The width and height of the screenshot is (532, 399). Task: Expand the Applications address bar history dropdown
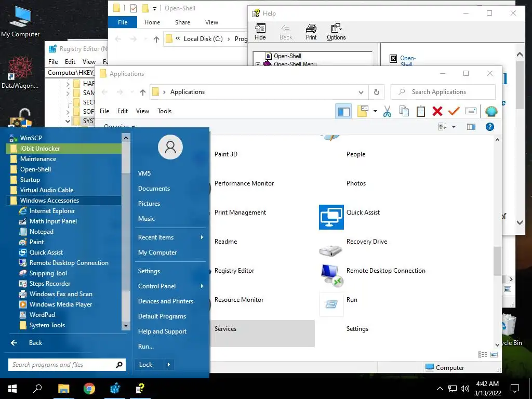pos(361,92)
